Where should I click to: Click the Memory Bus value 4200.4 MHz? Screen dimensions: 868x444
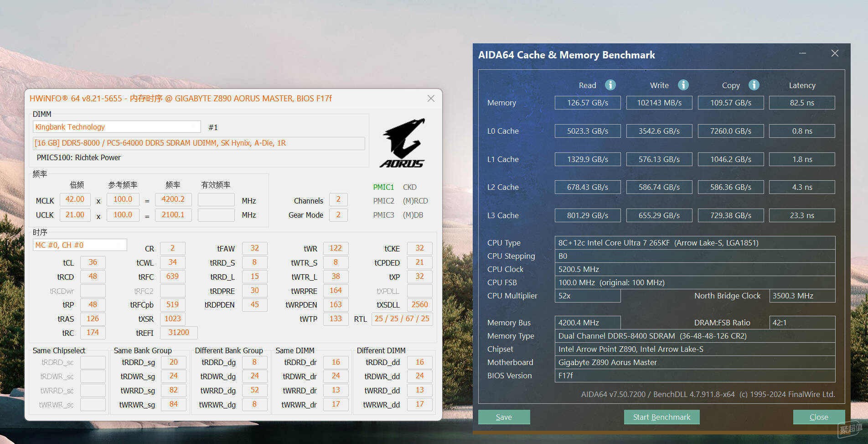[x=588, y=323]
